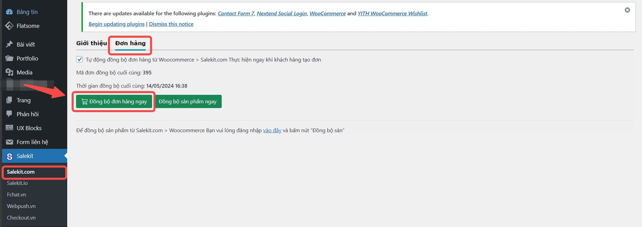Click the Form liên hệ envelope icon
Viewport: 644px width, 227px height.
(x=9, y=142)
